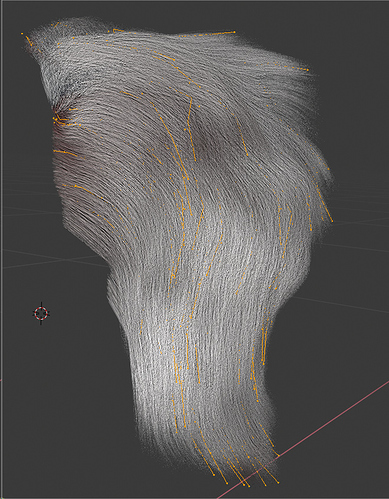Screen dimensions: 389x499
Task: Select the isolated guide key beyond the hair's upper-left tip
Action: click(x=22, y=33)
